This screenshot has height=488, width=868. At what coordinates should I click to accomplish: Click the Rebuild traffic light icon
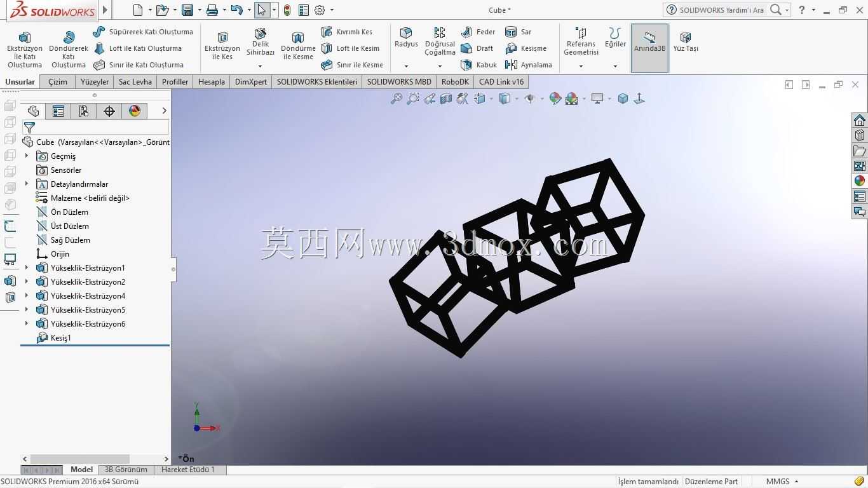[287, 10]
